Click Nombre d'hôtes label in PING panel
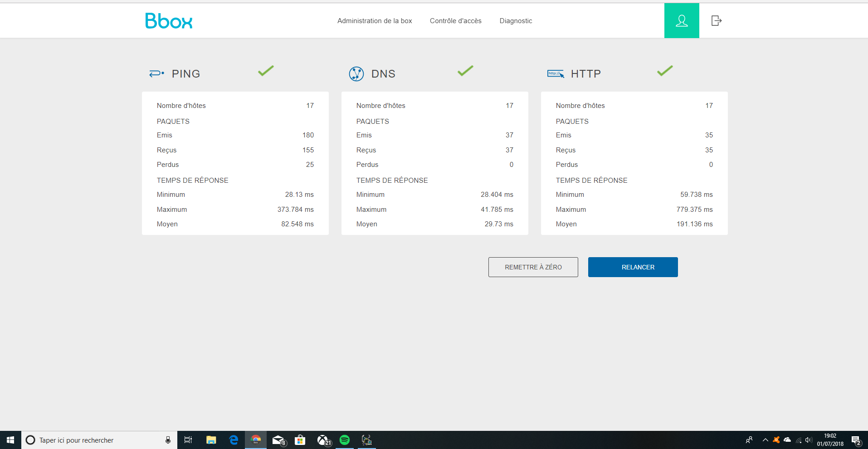This screenshot has height=449, width=868. click(x=181, y=106)
